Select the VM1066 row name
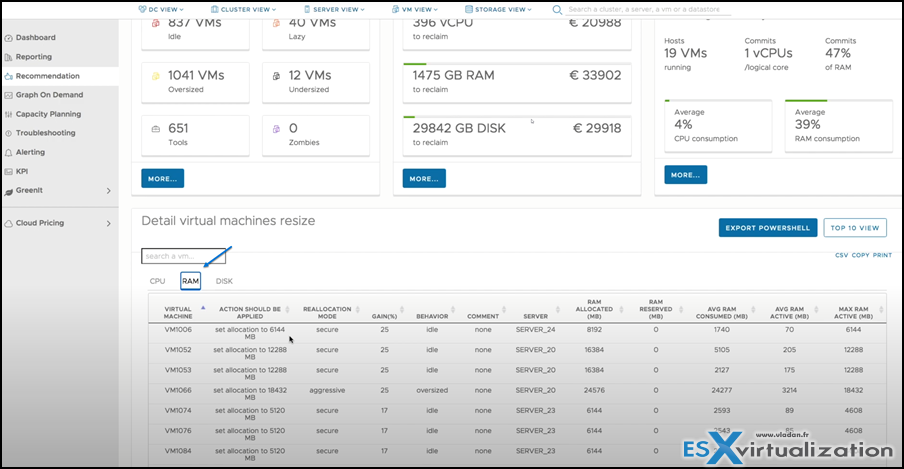The width and height of the screenshot is (904, 469). coord(178,391)
